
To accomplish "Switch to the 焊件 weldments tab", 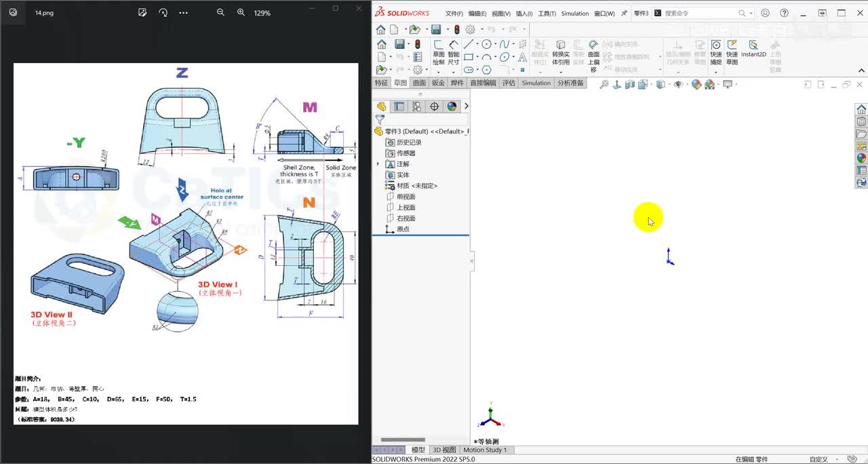I will (x=458, y=83).
